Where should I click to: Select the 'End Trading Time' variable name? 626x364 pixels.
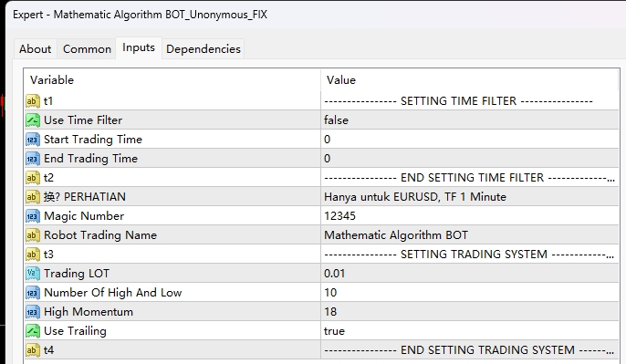[x=90, y=159]
